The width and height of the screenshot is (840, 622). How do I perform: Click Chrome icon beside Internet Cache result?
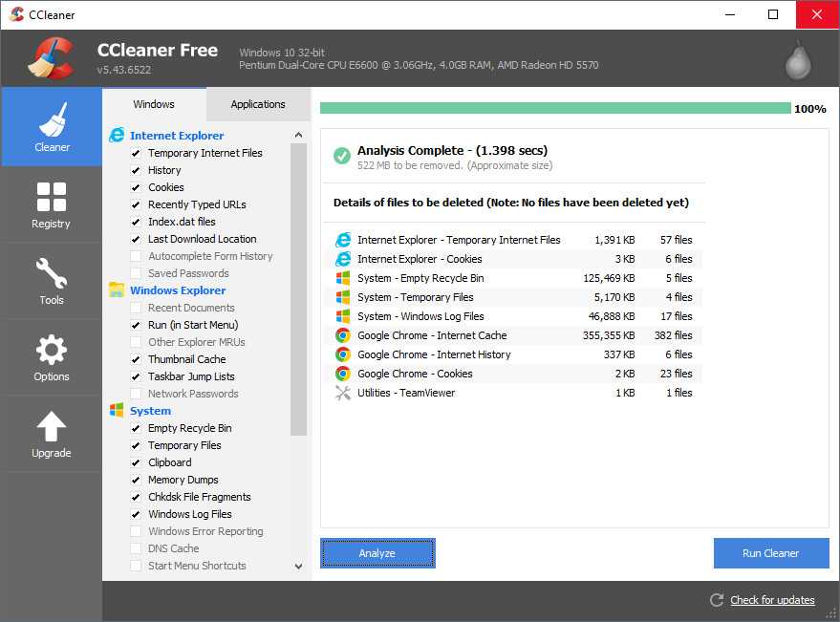pyautogui.click(x=343, y=335)
